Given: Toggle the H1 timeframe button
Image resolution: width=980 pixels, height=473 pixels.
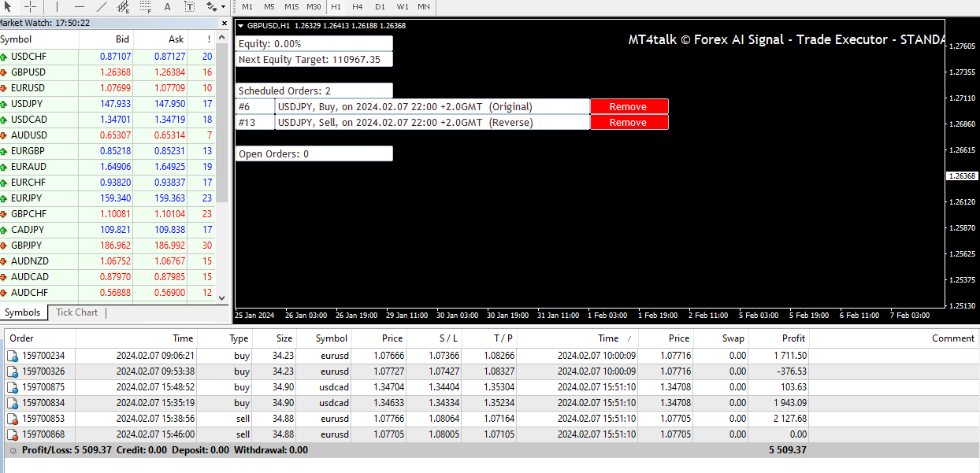Looking at the screenshot, I should pyautogui.click(x=336, y=6).
